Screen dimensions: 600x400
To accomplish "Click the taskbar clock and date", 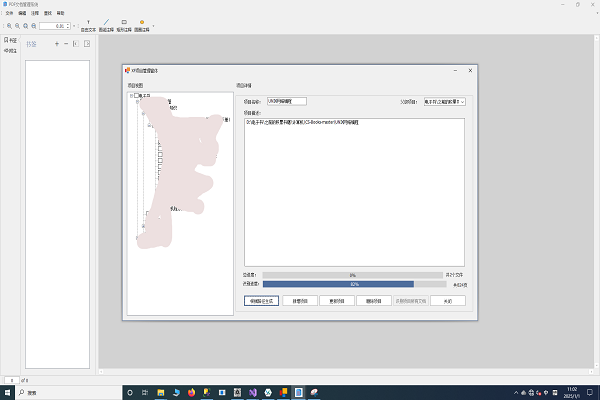I will point(572,392).
